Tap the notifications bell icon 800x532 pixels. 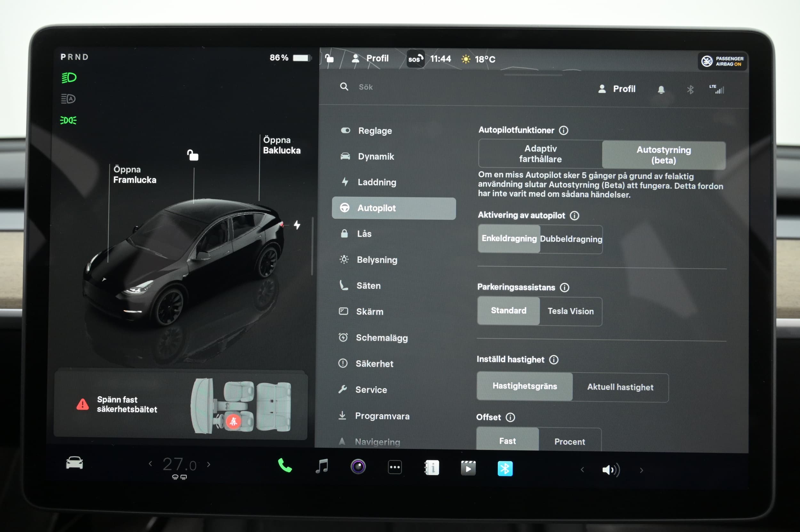click(661, 90)
